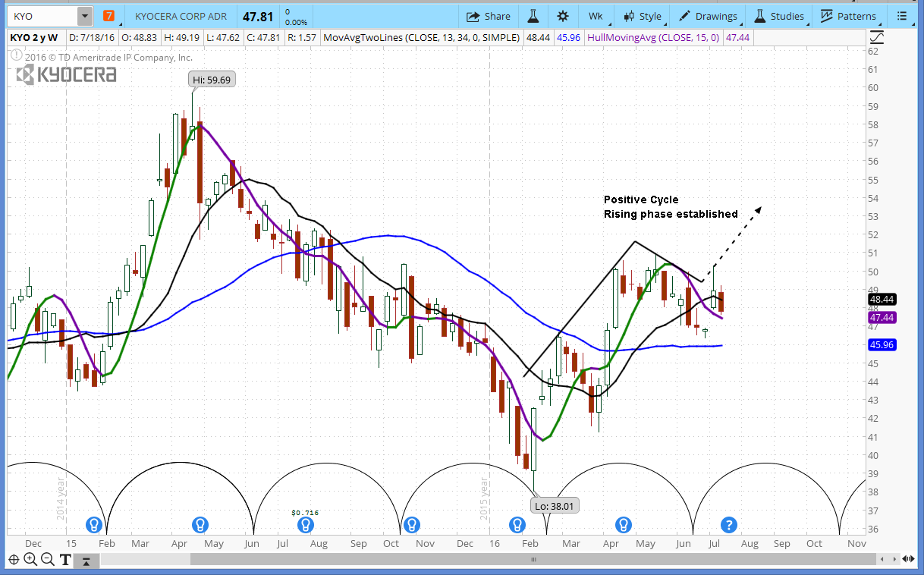Image resolution: width=924 pixels, height=575 pixels.
Task: Click the collapse arrow beside T tool
Action: 86,561
